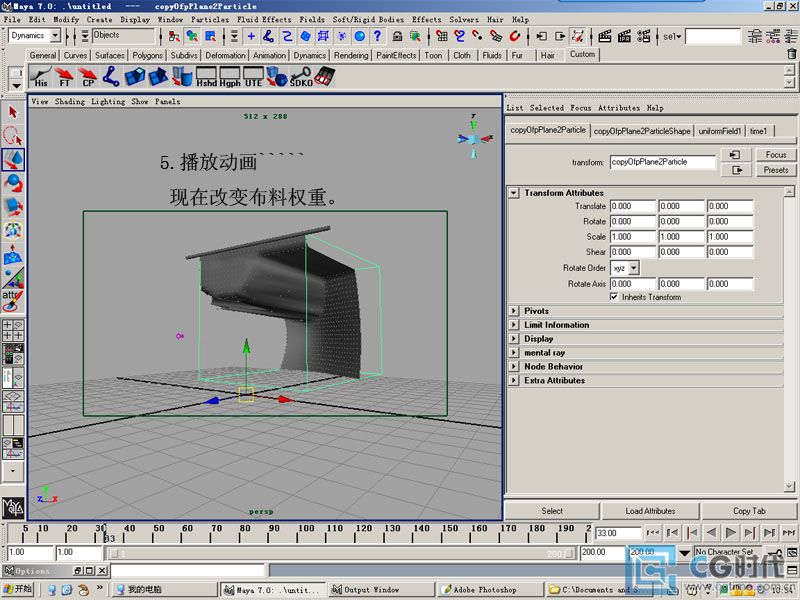Click the FT shelf icon

64,76
